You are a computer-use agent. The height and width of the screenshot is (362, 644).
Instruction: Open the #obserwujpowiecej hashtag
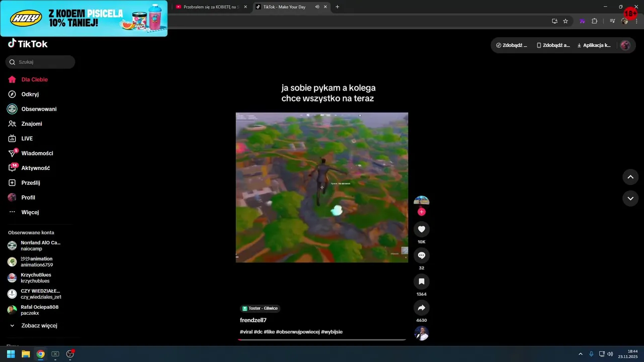click(x=298, y=332)
